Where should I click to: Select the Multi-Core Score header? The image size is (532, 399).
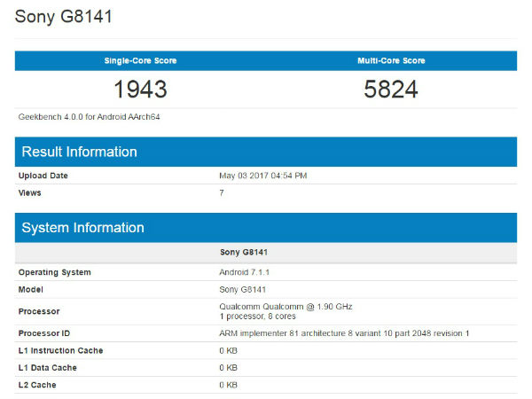pyautogui.click(x=391, y=61)
